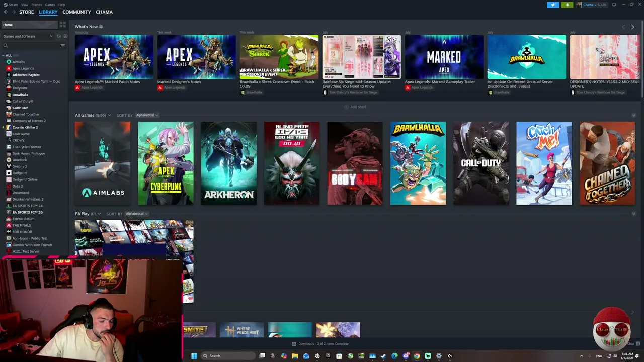644x362 pixels.
Task: Select Arkheron Playtest in the library list
Action: [x=26, y=75]
